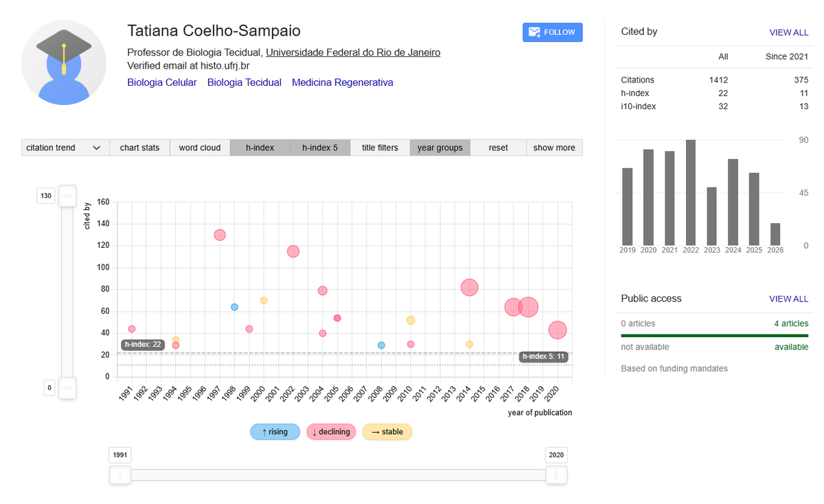This screenshot has height=504, width=824.
Task: Click the 0 articles not available text
Action: (x=638, y=323)
